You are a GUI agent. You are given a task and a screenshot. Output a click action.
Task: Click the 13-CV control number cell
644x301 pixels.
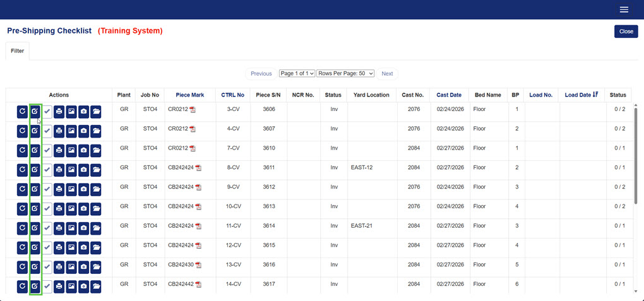click(x=232, y=265)
